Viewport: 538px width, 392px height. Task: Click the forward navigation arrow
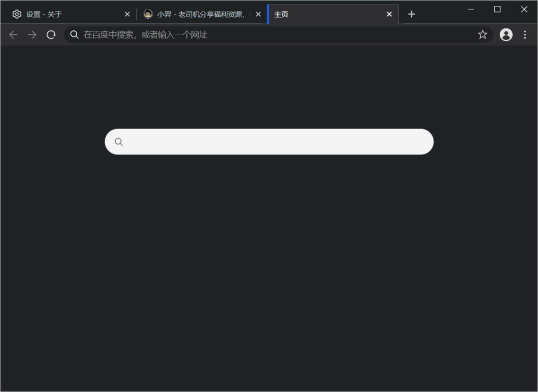pos(32,34)
